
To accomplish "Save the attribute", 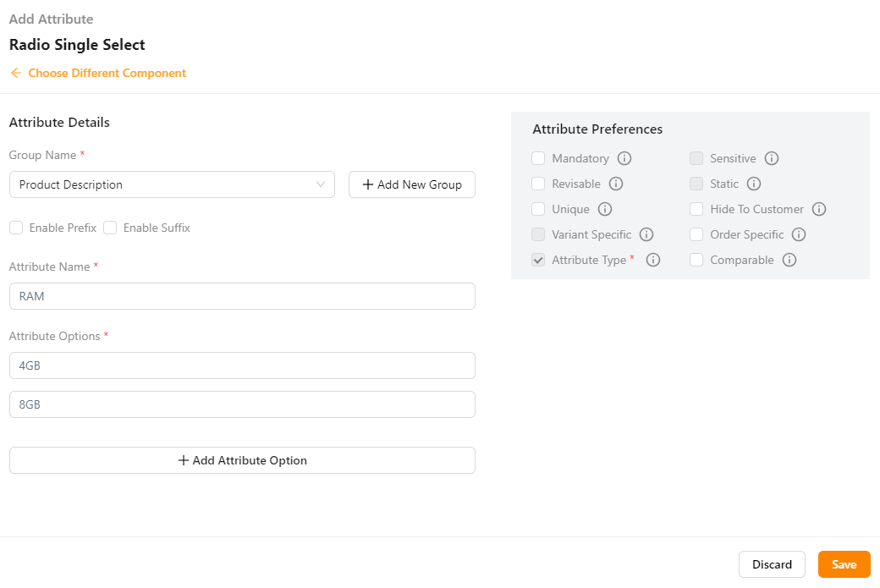I will [x=844, y=564].
